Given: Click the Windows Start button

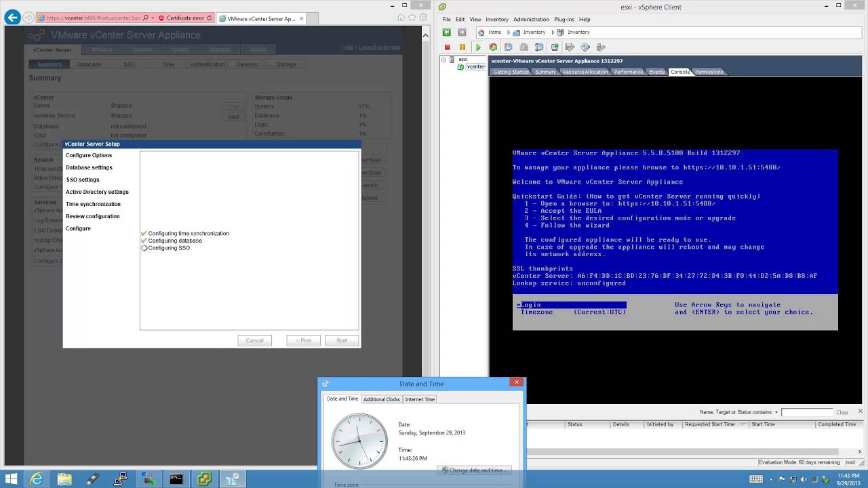Looking at the screenshot, I should point(11,479).
